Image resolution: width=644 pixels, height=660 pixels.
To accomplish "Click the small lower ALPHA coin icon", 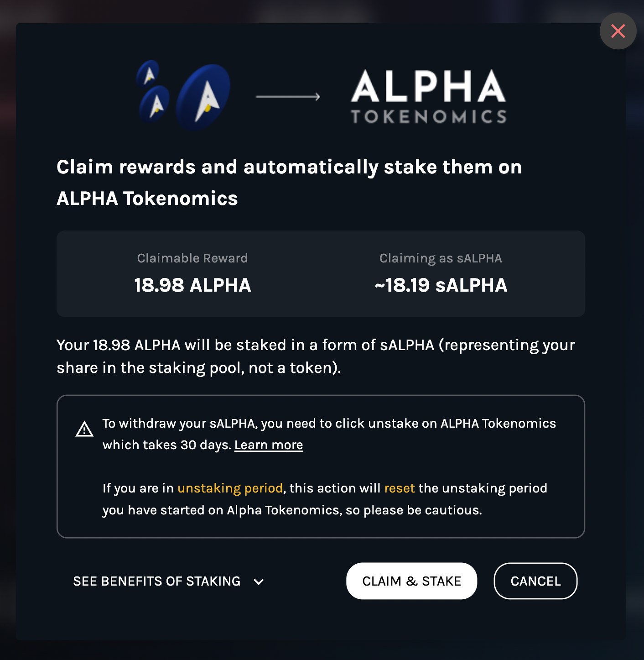I will pyautogui.click(x=154, y=105).
